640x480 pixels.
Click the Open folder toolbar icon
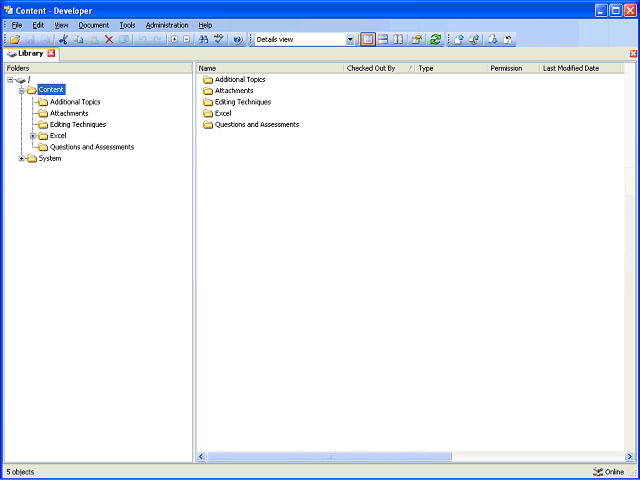[15, 40]
